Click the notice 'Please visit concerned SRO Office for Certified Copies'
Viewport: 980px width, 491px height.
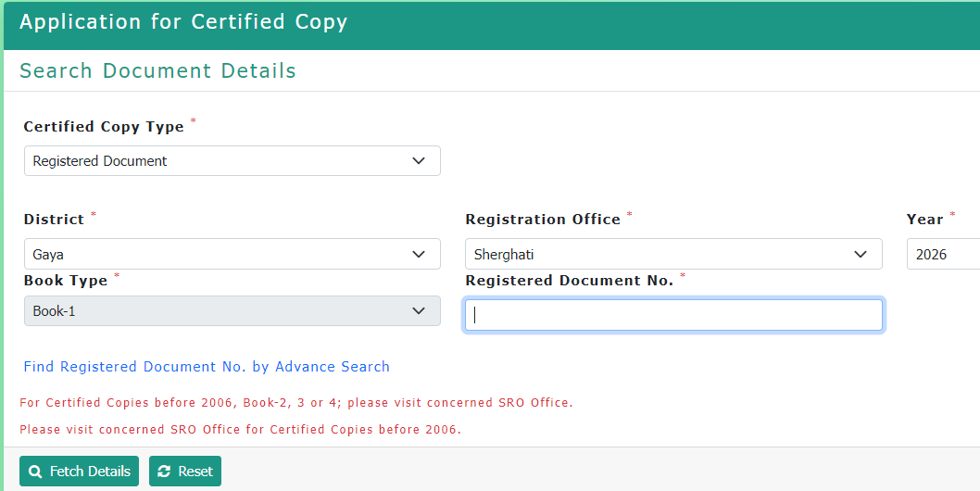click(x=240, y=430)
